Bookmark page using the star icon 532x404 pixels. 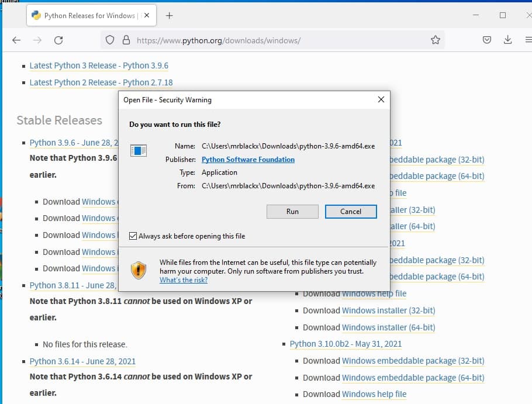coord(435,40)
